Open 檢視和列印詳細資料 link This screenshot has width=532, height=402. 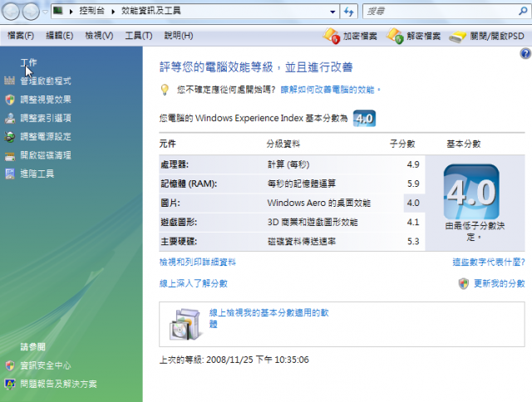(198, 262)
